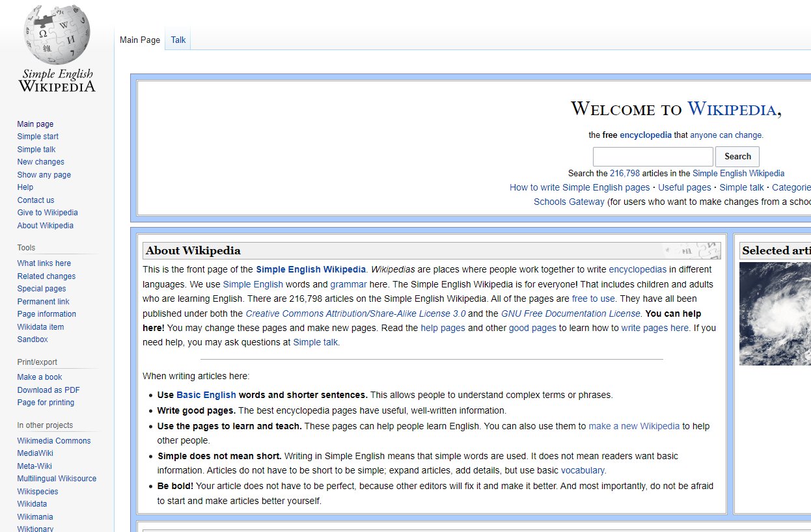The image size is (811, 532).
Task: Open Wikidata item link
Action: [41, 327]
